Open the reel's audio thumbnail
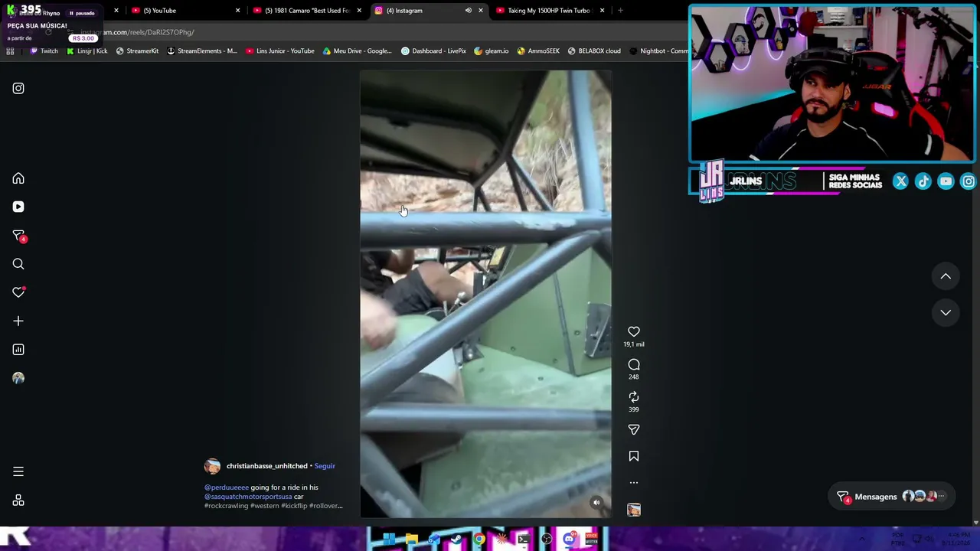Screen dimensions: 980x551 coord(634,510)
